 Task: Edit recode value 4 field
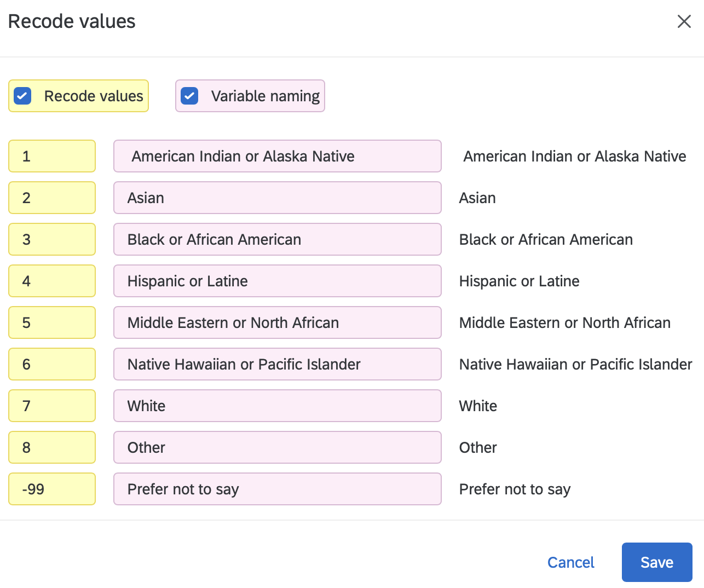(x=52, y=281)
